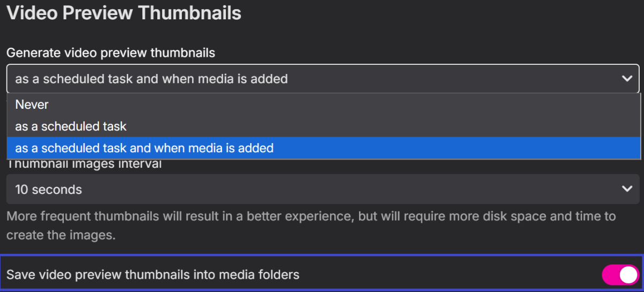The image size is (644, 292).
Task: Click the "create the images." description line
Action: [61, 235]
